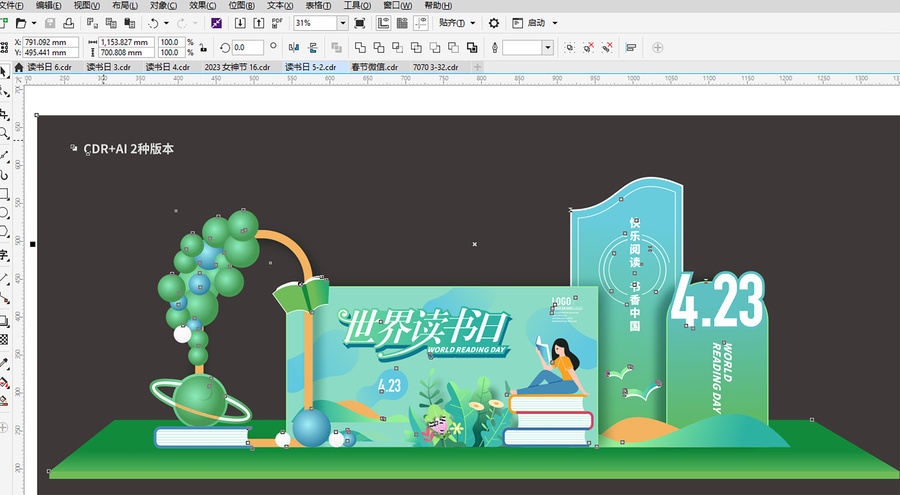
Task: Click the X position field 791.092 mm
Action: pos(51,42)
